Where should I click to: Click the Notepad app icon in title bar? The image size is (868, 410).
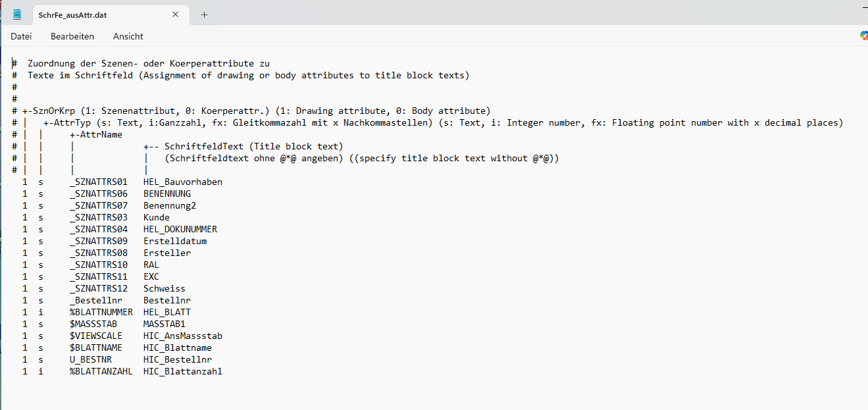[x=17, y=14]
